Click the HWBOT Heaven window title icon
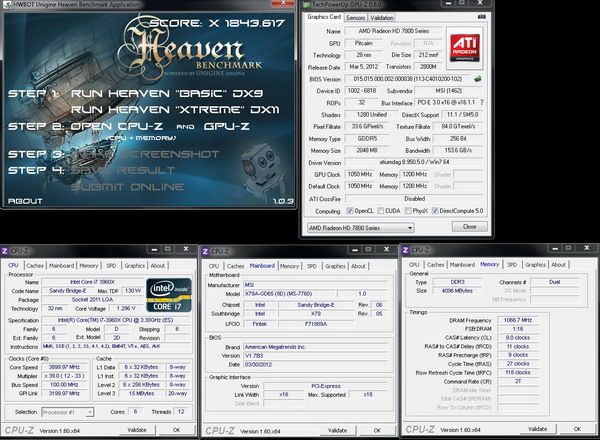This screenshot has height=440, width=600. coord(7,5)
